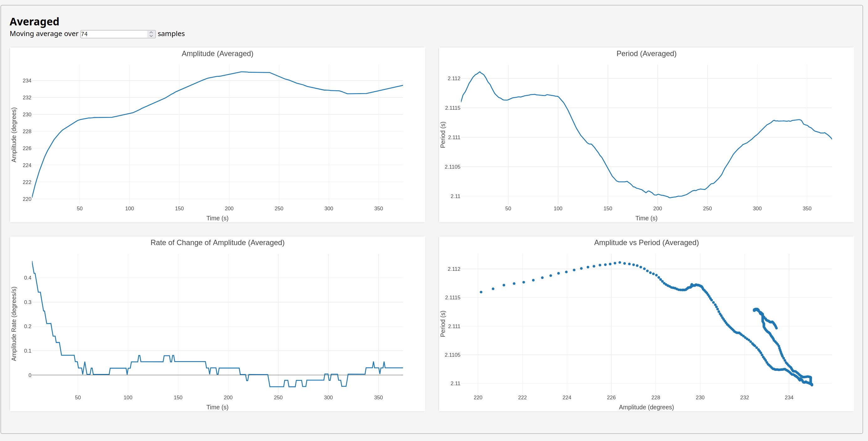868x441 pixels.
Task: Click the 'Amplitude vs Period (Averaged)' chart title
Action: pyautogui.click(x=646, y=243)
